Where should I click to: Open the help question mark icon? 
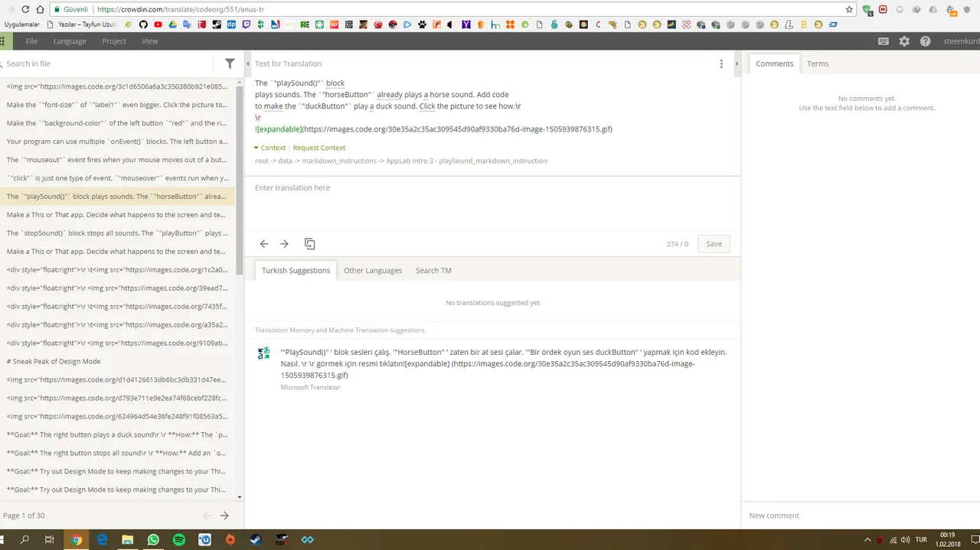click(x=925, y=41)
